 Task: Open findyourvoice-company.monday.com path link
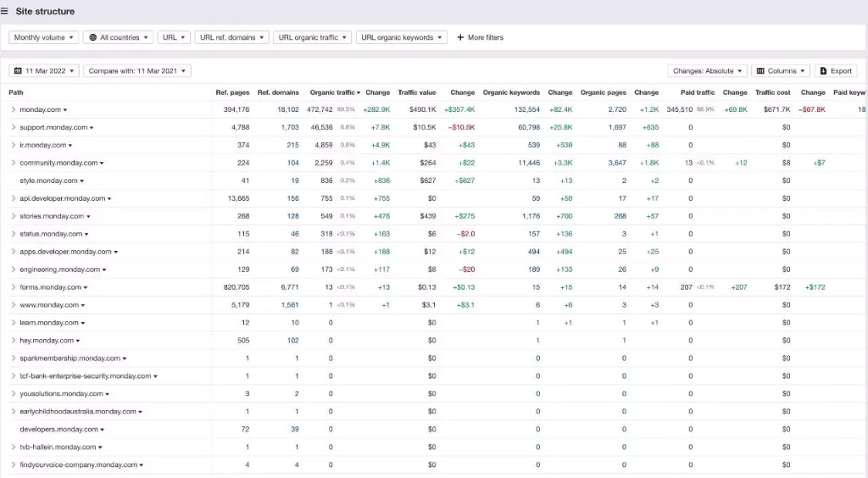click(x=79, y=464)
